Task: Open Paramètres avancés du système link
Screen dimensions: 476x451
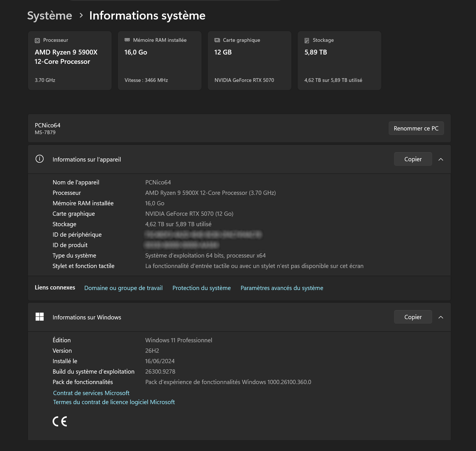Action: point(282,288)
